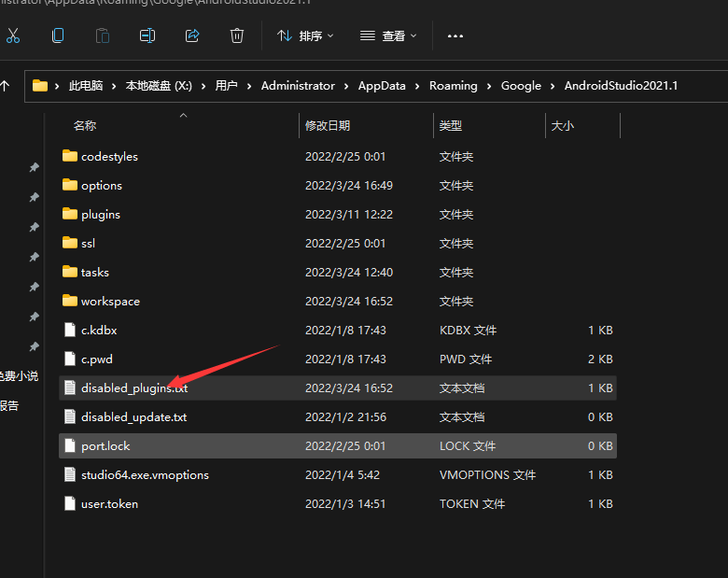Select the options folder

coord(338,186)
